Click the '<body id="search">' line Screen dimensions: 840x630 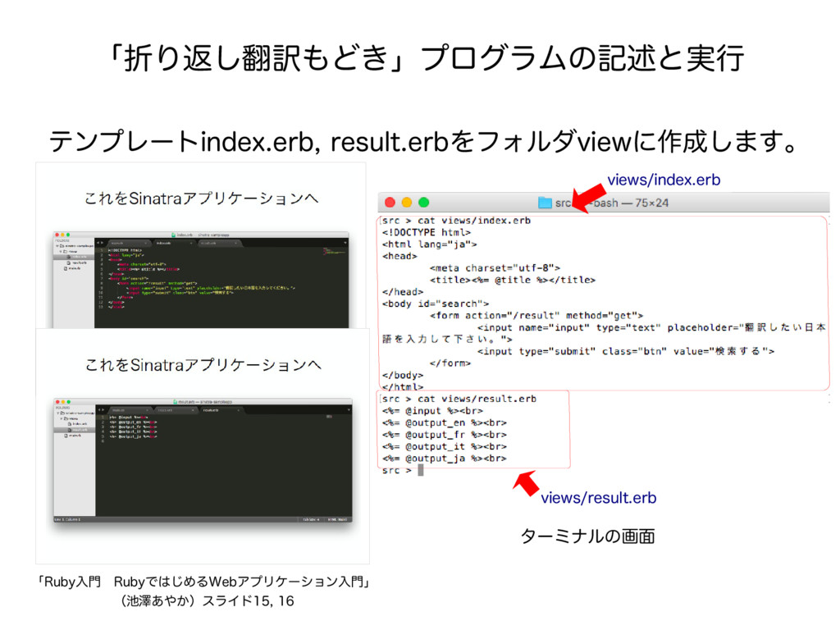point(436,304)
